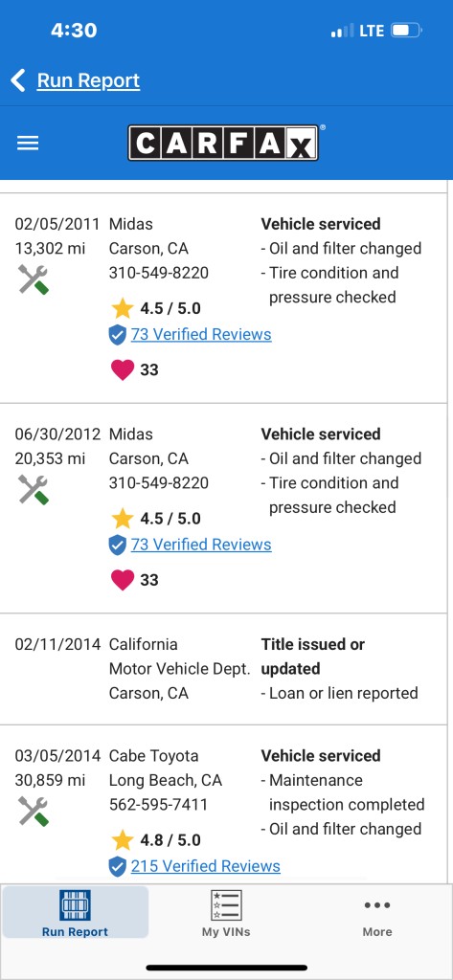Image resolution: width=453 pixels, height=980 pixels.
Task: Go back via the Run Report header link
Action: [x=88, y=80]
